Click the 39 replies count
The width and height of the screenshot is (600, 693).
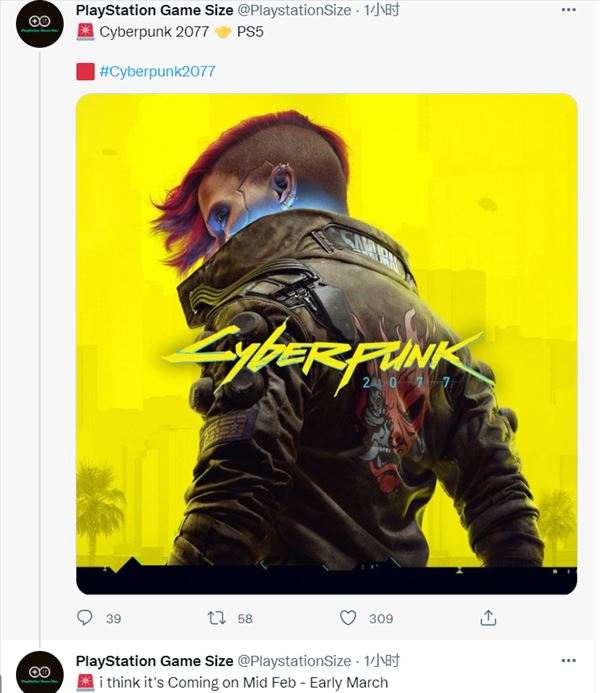(x=114, y=618)
